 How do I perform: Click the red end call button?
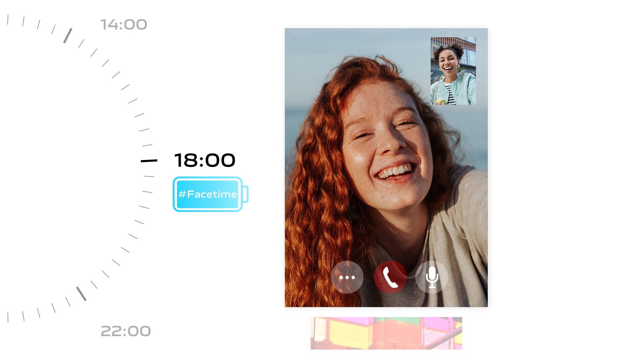point(390,277)
